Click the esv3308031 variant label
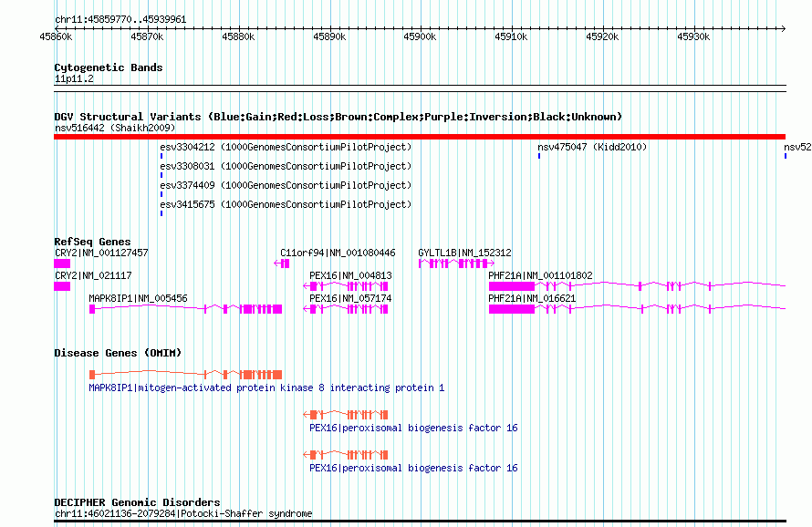The image size is (812, 527). (286, 166)
